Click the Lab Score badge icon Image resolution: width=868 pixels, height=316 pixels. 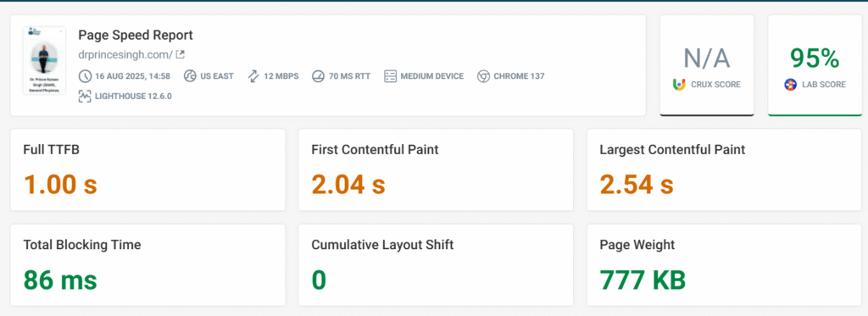791,85
